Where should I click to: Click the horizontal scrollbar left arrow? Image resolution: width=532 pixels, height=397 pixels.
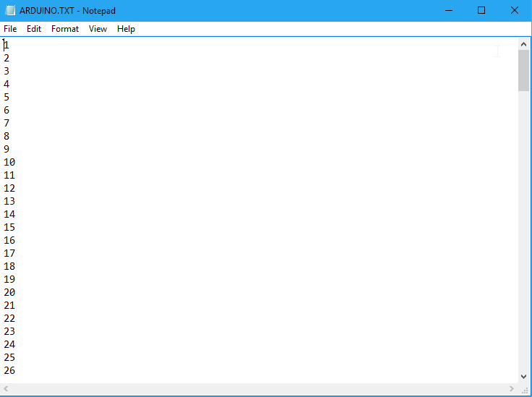click(7, 389)
